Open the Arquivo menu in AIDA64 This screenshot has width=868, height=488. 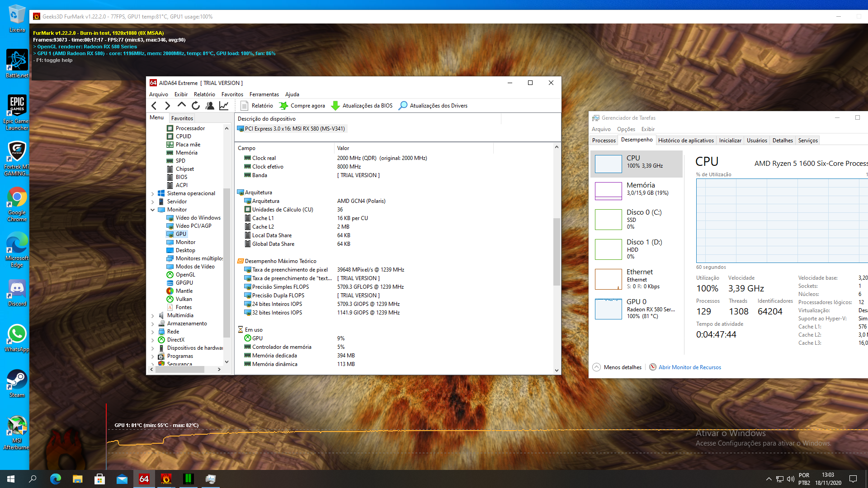pyautogui.click(x=159, y=94)
